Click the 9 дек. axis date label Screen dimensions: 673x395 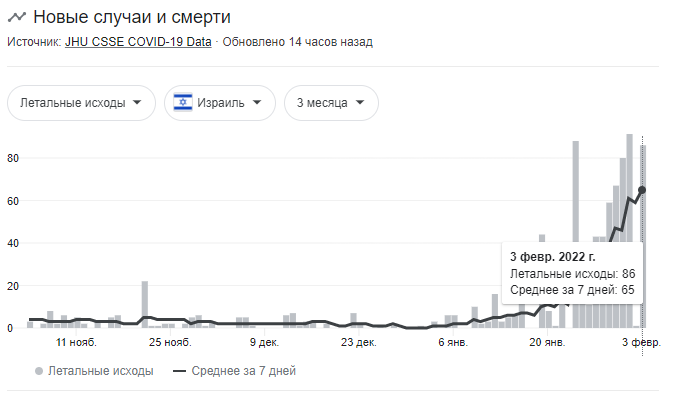(264, 342)
